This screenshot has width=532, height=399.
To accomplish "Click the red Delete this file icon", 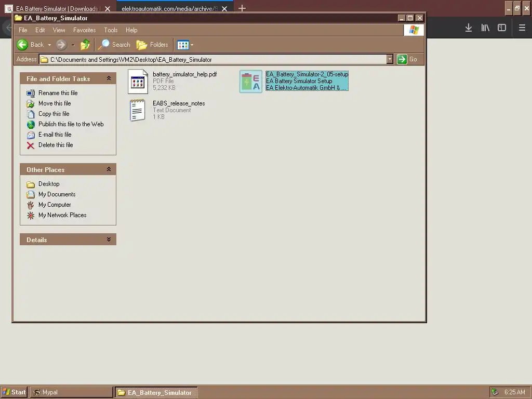I will pyautogui.click(x=31, y=145).
